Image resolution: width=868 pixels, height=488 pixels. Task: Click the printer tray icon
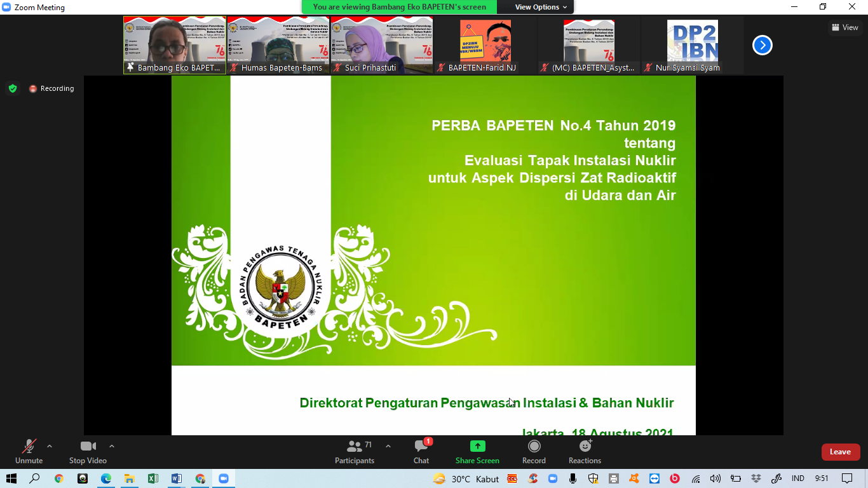pyautogui.click(x=614, y=478)
